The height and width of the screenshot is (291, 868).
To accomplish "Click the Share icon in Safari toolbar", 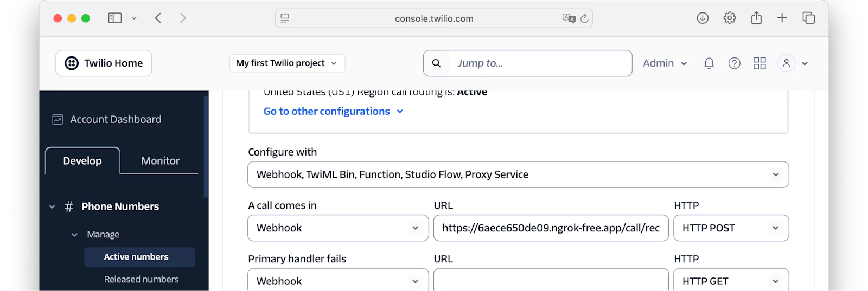I will pyautogui.click(x=756, y=18).
